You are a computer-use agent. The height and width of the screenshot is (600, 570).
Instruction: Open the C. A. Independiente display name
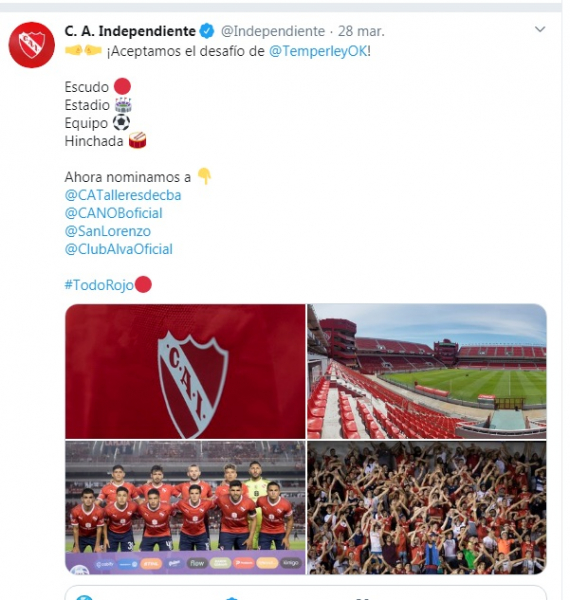pos(130,31)
